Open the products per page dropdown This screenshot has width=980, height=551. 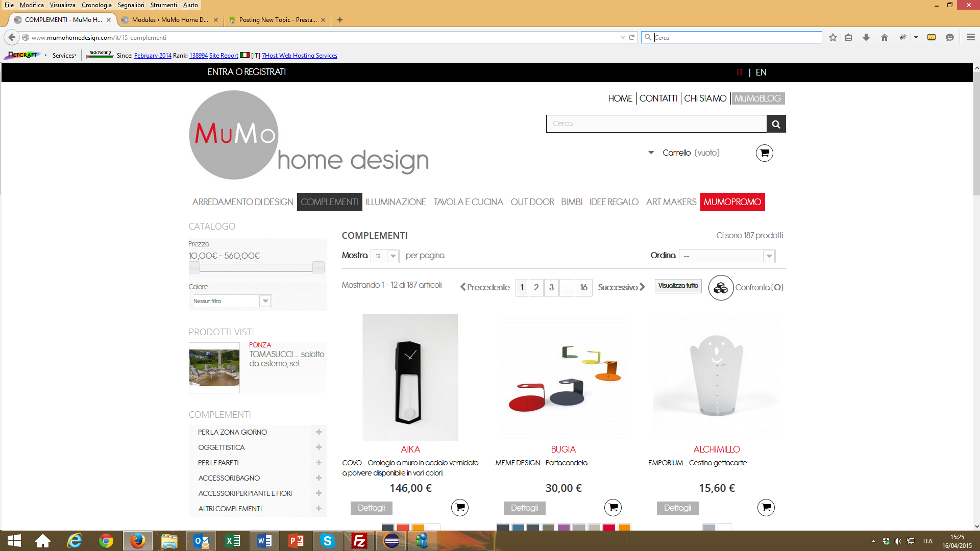click(x=385, y=256)
